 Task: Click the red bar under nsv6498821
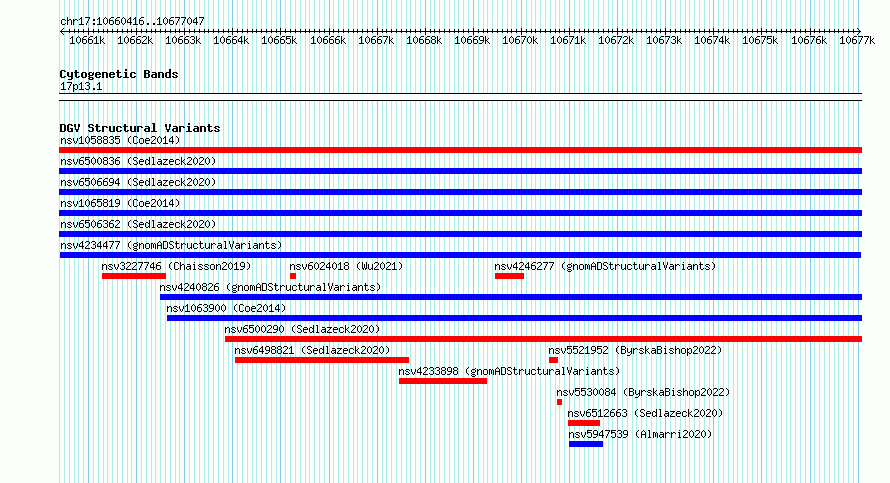tap(322, 360)
